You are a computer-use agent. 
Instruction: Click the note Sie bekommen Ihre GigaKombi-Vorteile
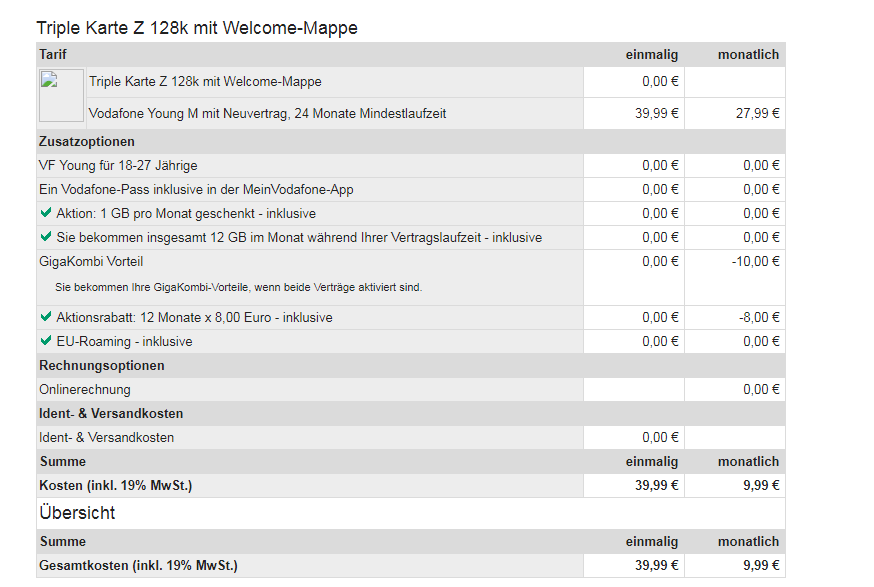(x=239, y=288)
